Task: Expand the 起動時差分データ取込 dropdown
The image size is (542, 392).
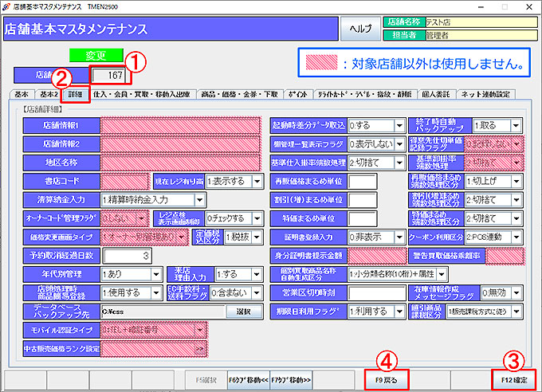Action: click(x=399, y=125)
